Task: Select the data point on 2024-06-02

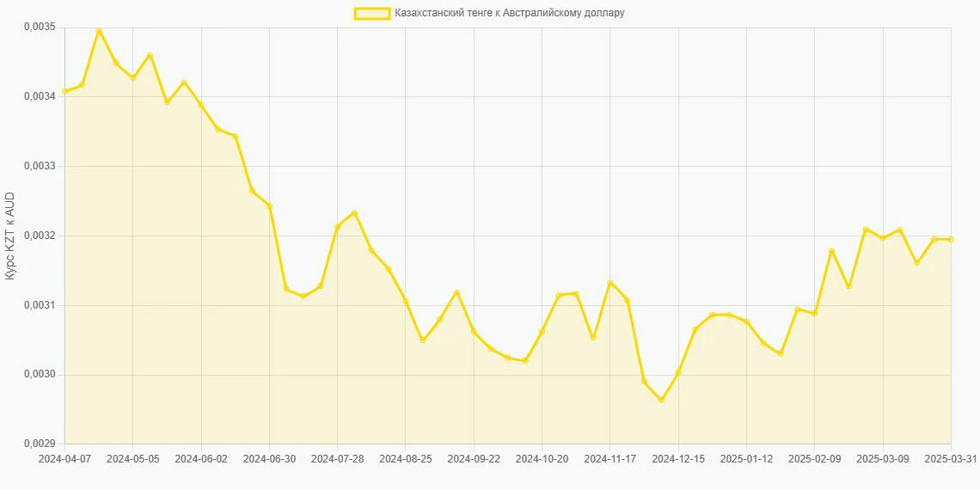Action: click(201, 106)
